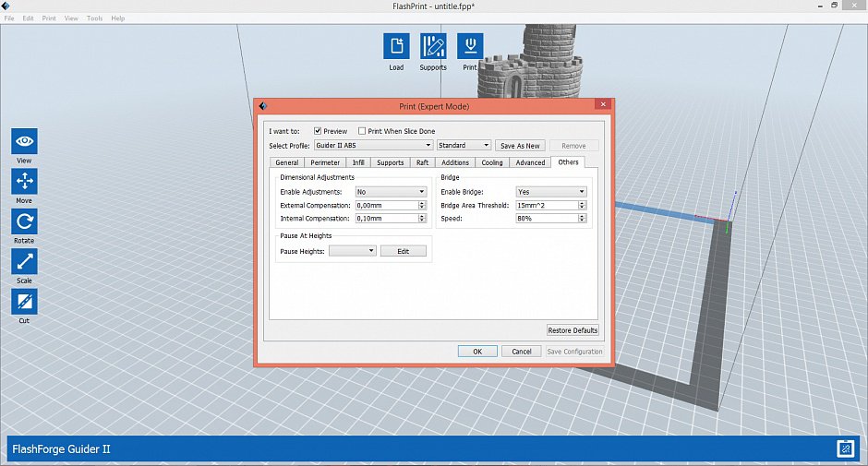
Task: Select the View eye tool
Action: coord(24,141)
